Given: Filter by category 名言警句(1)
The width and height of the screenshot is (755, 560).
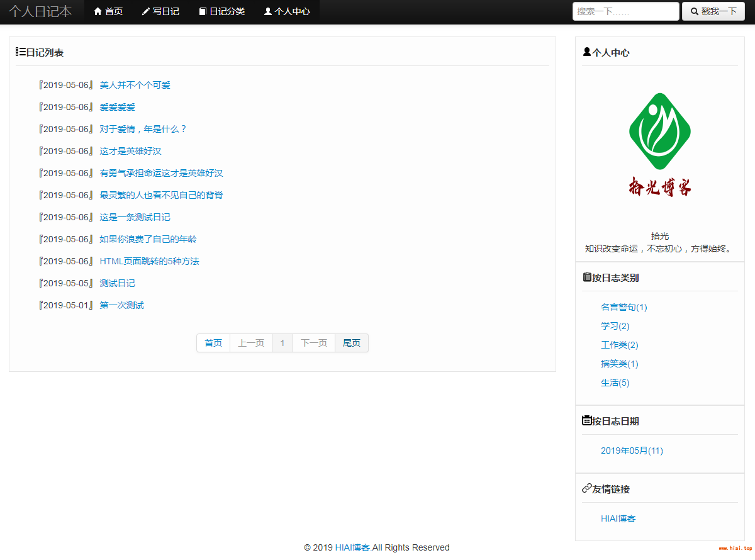Looking at the screenshot, I should pyautogui.click(x=624, y=307).
